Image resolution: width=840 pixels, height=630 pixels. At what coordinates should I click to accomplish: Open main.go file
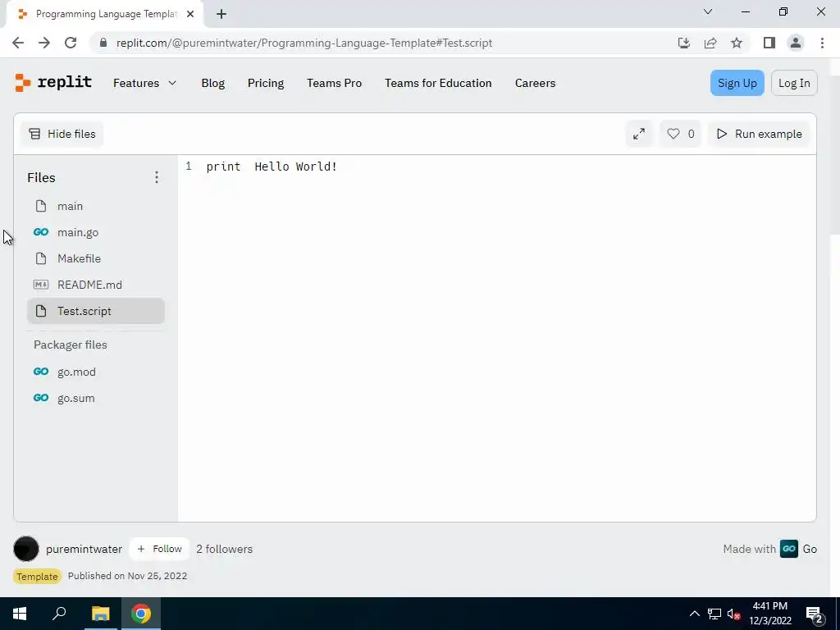[x=96, y=232]
